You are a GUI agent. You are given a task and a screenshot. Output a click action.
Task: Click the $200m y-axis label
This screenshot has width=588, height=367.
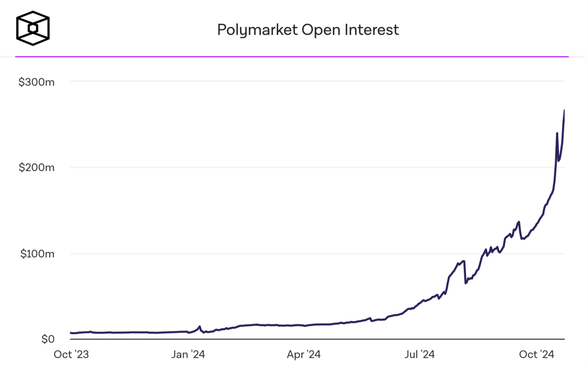pos(36,167)
